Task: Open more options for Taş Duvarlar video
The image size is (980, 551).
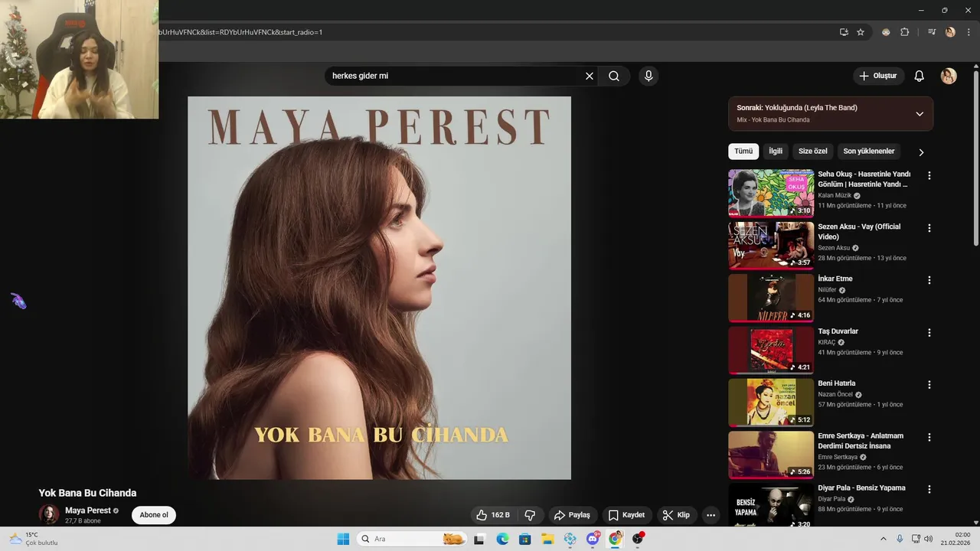Action: click(x=929, y=333)
